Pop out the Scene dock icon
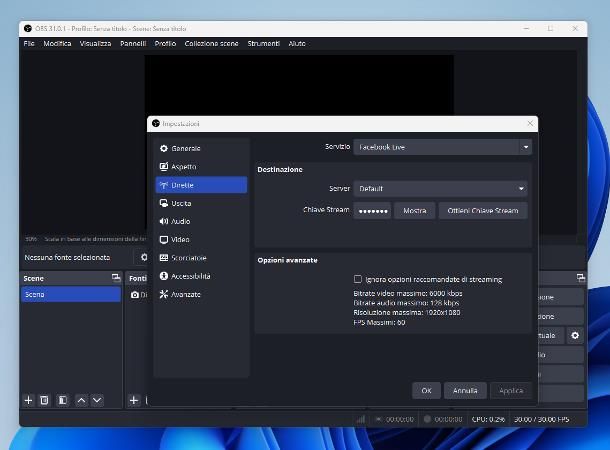610x450 pixels. pos(116,278)
